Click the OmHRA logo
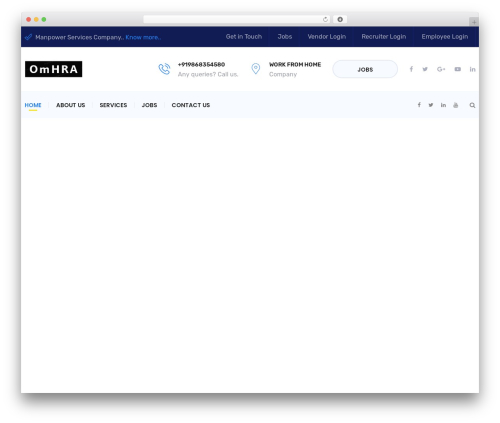The height and width of the screenshot is (423, 500). tap(53, 69)
